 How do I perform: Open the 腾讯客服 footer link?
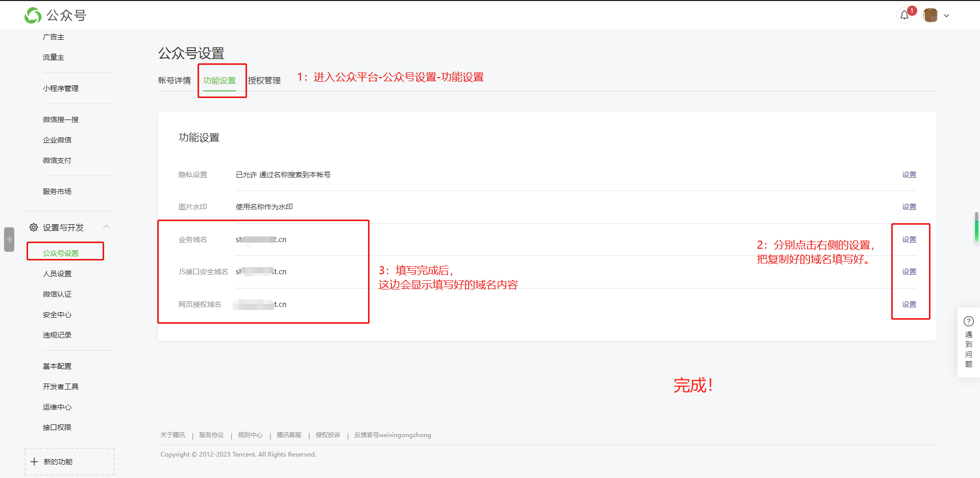(x=289, y=435)
